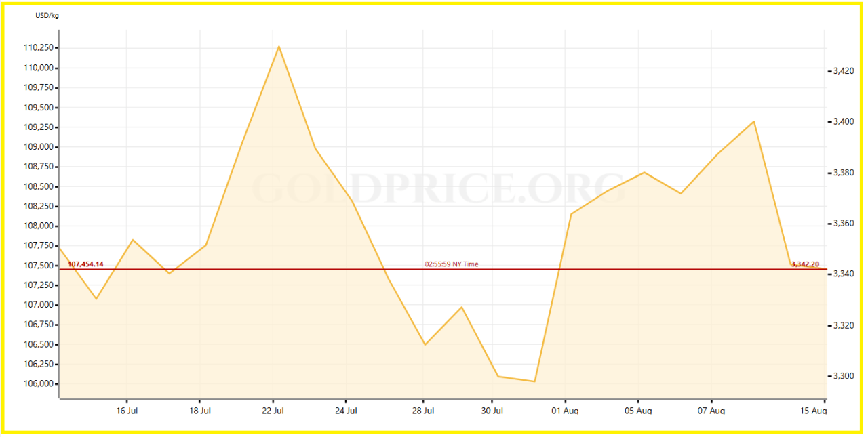Click the 3,300 right axis value

click(x=844, y=376)
